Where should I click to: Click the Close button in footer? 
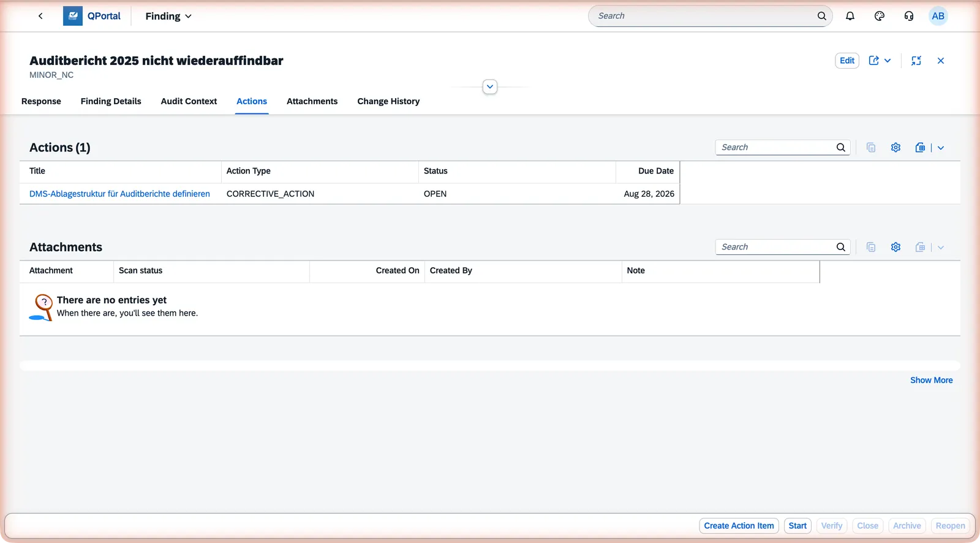point(868,526)
